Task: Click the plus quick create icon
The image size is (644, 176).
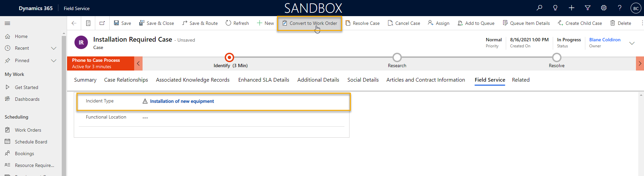Action: 572,8
